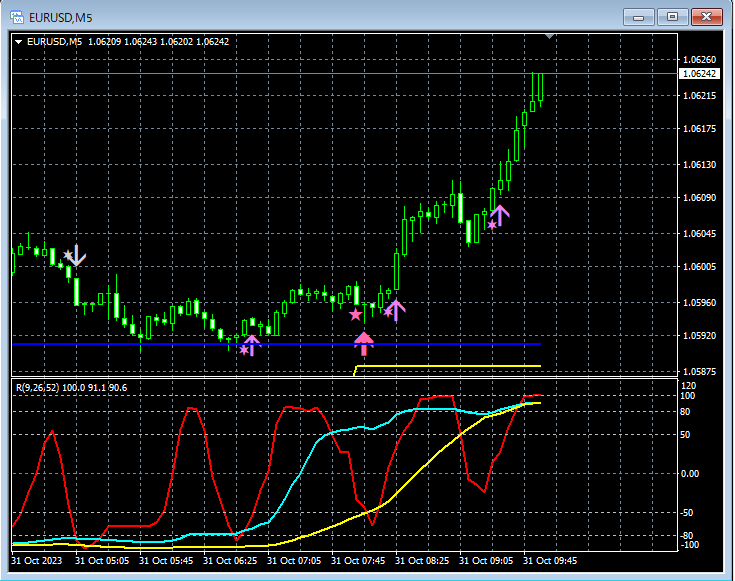Screen dimensions: 735x581
Task: Select the large pink star below 07:45 candles
Action: 356,315
